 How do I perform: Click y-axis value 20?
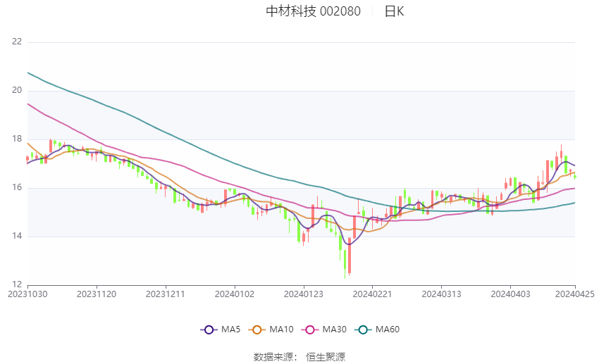coord(17,90)
